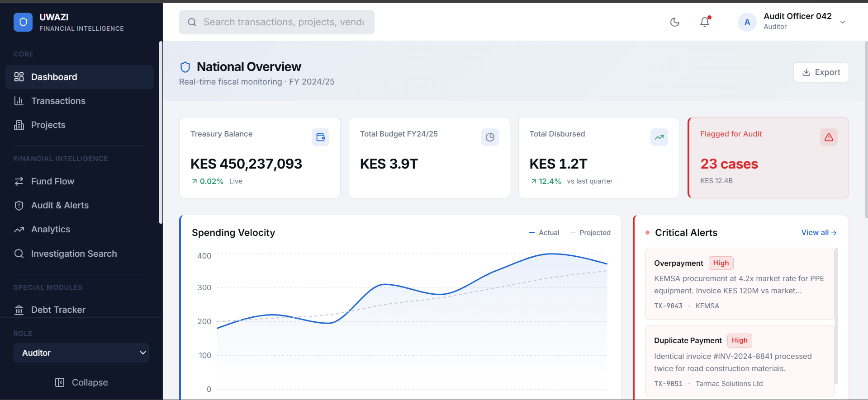Toggle the Actual legend series
The image size is (868, 400).
click(x=544, y=233)
